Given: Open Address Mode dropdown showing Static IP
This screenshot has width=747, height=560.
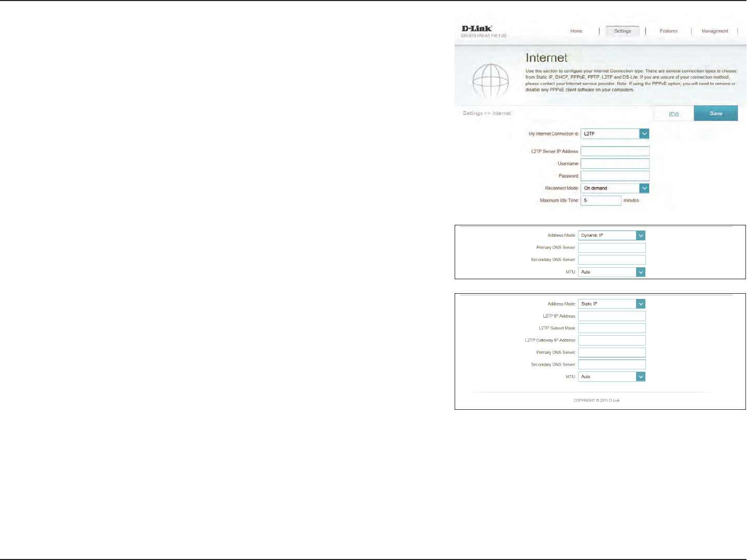Looking at the screenshot, I should (x=612, y=304).
